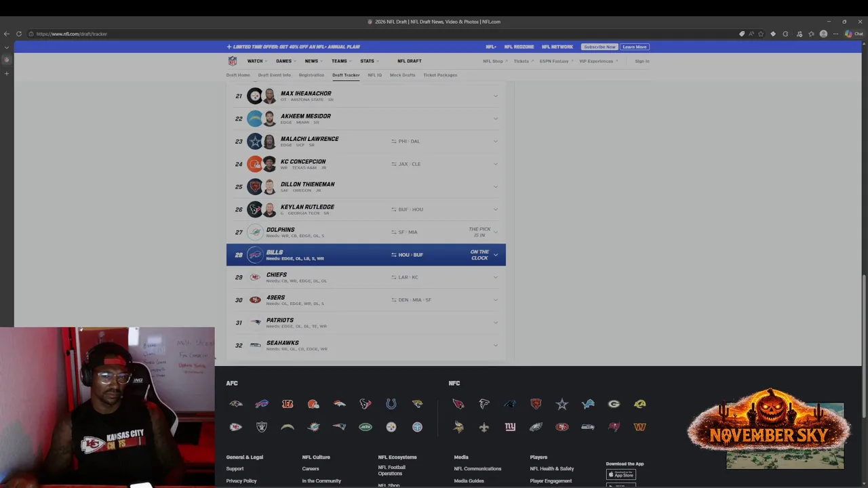Image resolution: width=868 pixels, height=488 pixels.
Task: Select the Patriots pick 31 row
Action: pos(366,323)
